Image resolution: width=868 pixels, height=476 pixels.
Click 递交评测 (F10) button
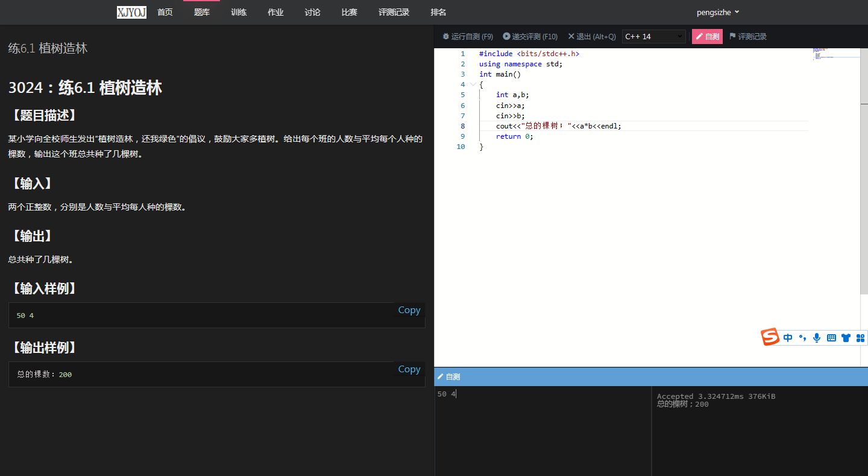[x=530, y=37]
